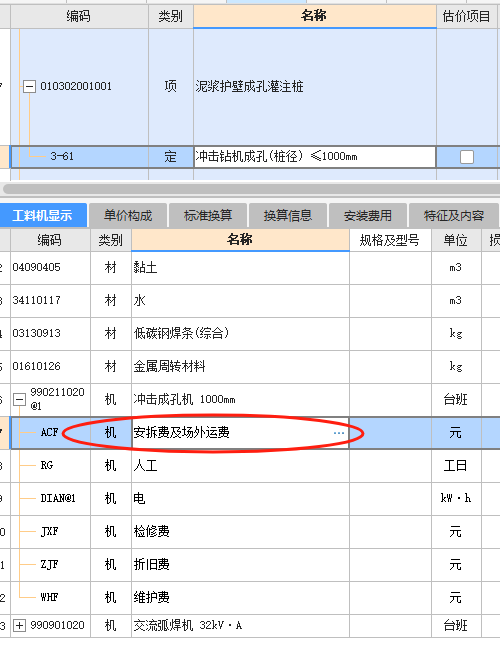Select the 检修费 name cell
Viewport: 500px width, 645px height.
(240, 531)
